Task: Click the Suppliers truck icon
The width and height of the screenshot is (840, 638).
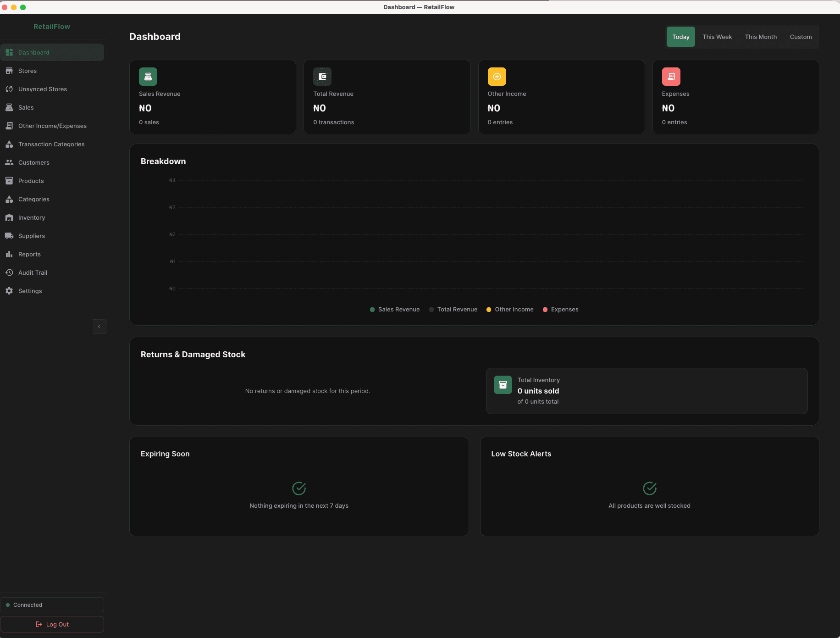Action: tap(9, 236)
